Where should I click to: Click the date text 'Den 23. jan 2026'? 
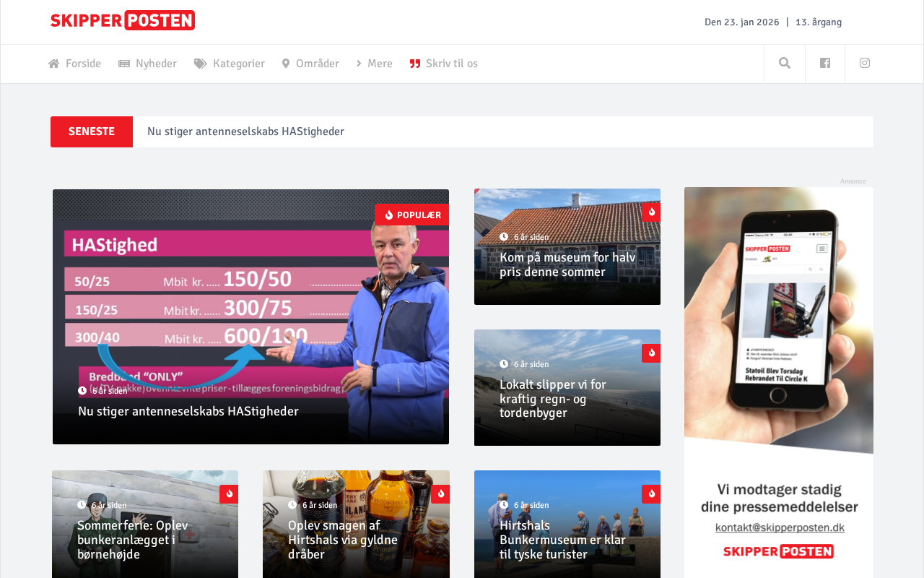pyautogui.click(x=742, y=22)
